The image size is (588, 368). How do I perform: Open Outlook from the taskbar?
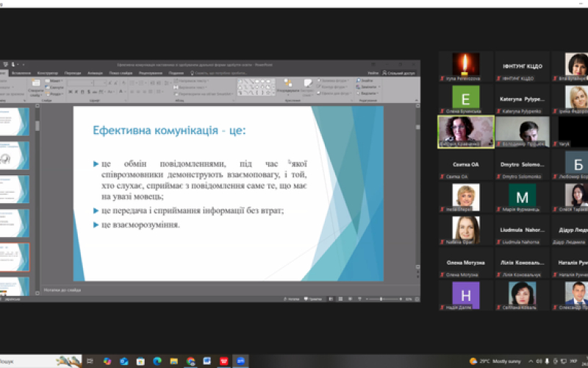tap(124, 361)
